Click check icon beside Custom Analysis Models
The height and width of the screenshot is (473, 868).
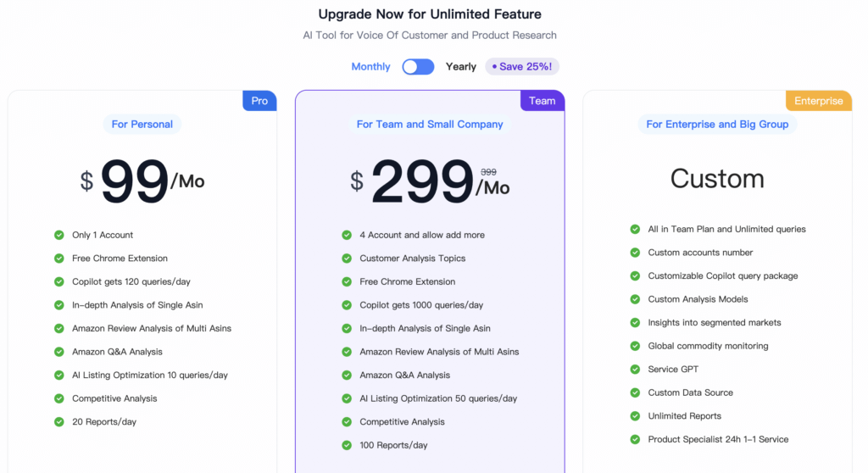coord(635,299)
